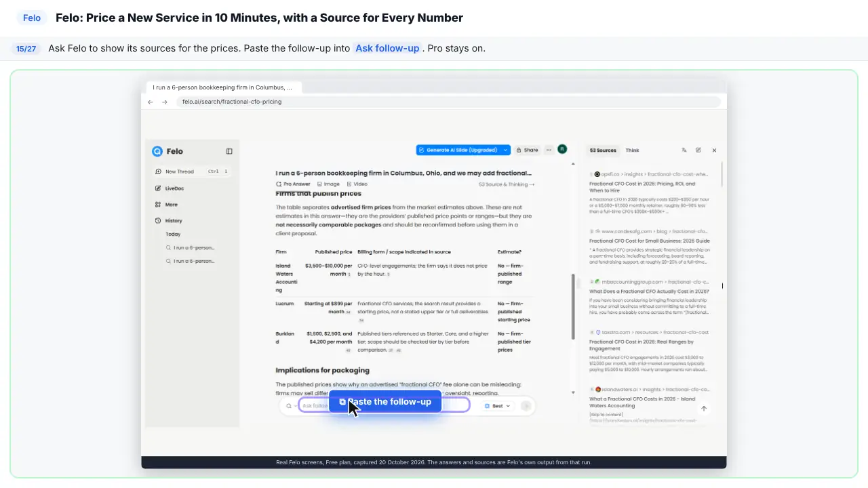Open the 53 Source & Thinking link
Screen dimensions: 868x488
tap(507, 184)
